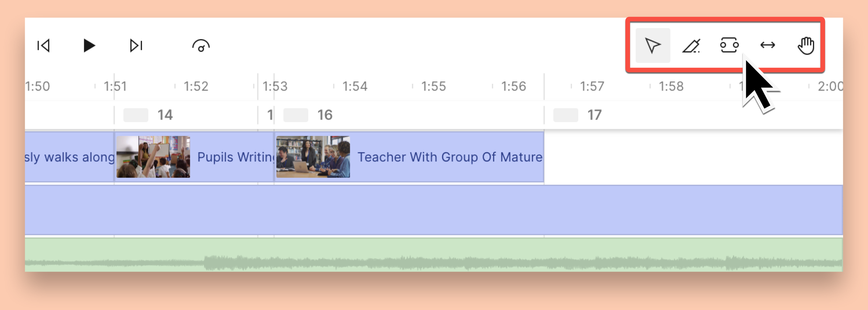This screenshot has width=868, height=310.
Task: Select scene 17 marker label
Action: pyautogui.click(x=594, y=115)
